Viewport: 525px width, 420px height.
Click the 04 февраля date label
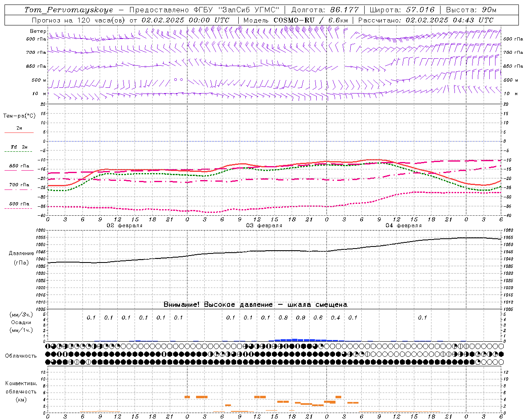[x=404, y=226]
